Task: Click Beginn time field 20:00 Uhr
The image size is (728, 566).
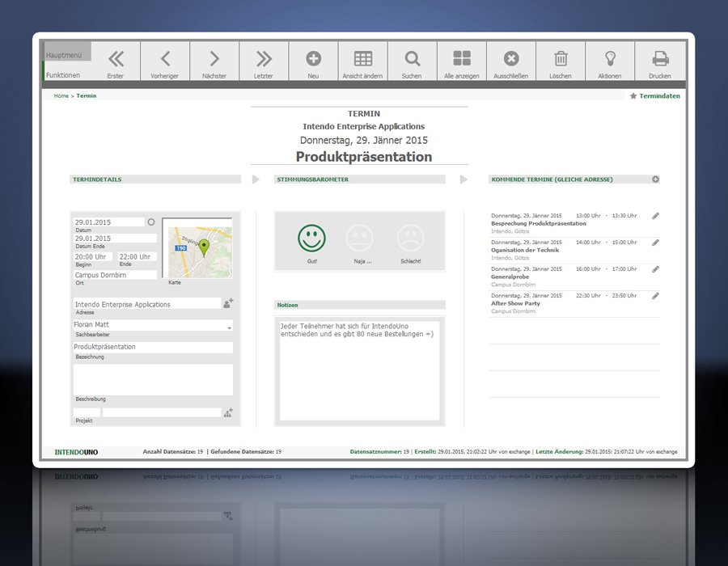Action: tap(93, 257)
